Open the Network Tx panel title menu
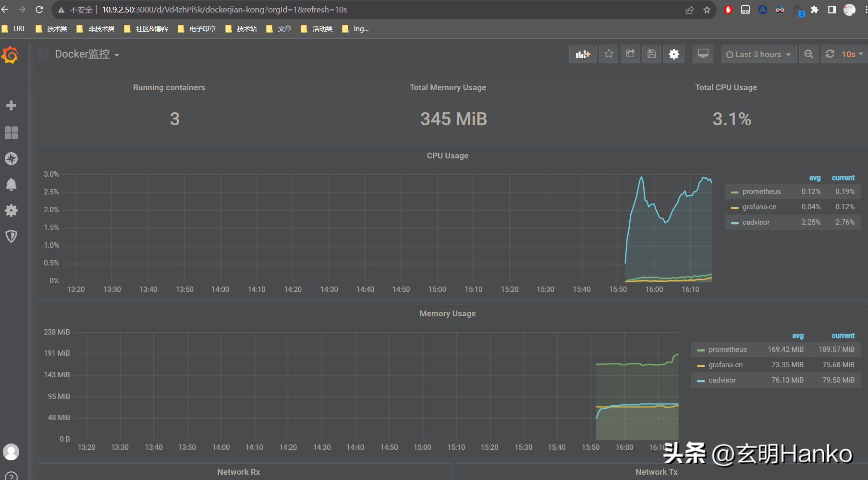This screenshot has width=868, height=480. pos(657,472)
